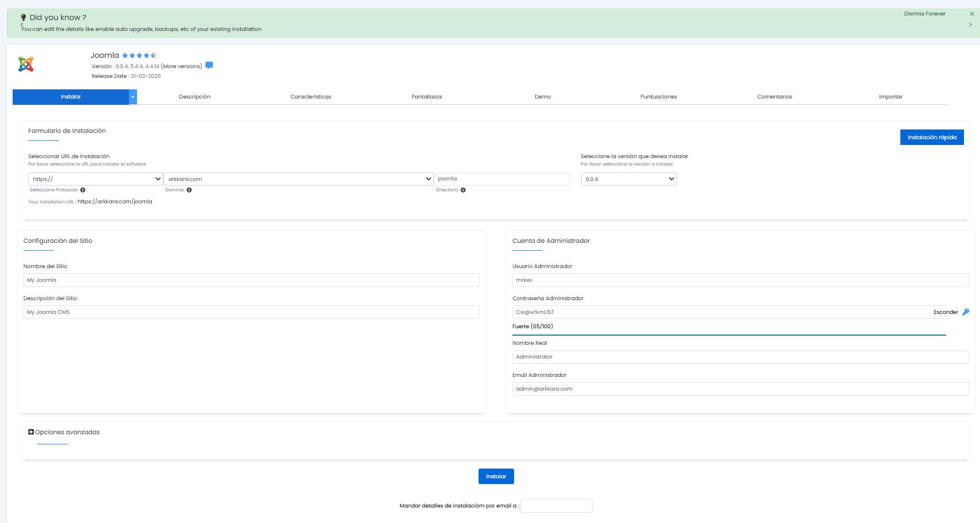980x523 pixels.
Task: Click the blue comment bubble next to versions
Action: click(x=209, y=65)
